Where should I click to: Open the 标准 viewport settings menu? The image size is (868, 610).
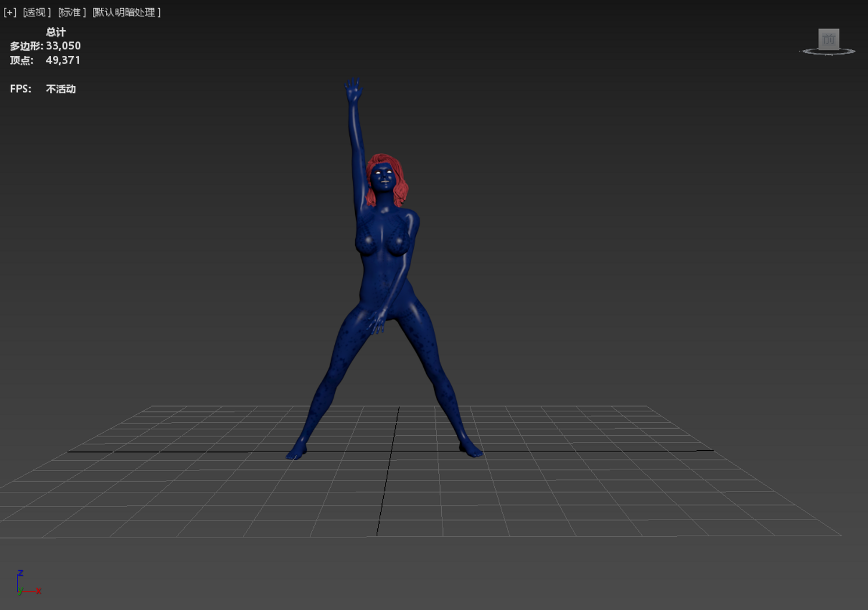pos(72,12)
